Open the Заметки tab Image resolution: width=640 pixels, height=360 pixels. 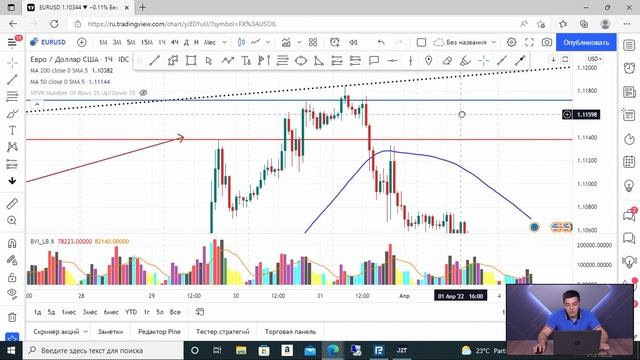[110, 331]
